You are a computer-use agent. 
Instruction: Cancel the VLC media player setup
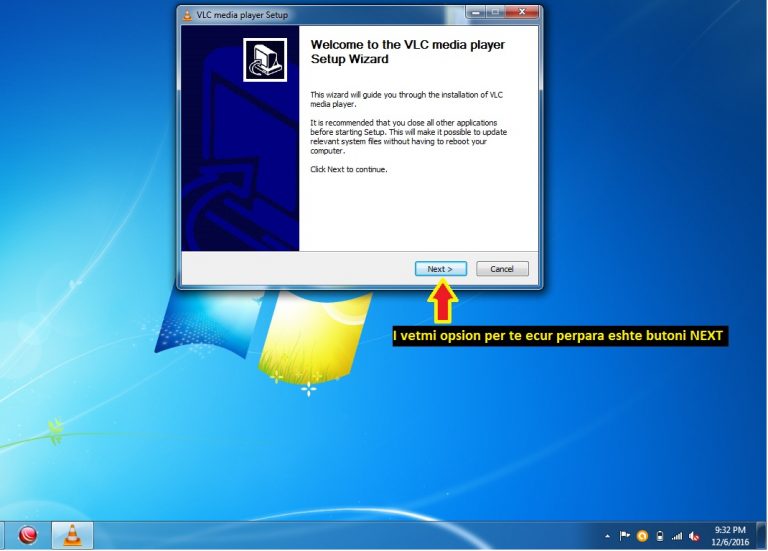pos(502,269)
